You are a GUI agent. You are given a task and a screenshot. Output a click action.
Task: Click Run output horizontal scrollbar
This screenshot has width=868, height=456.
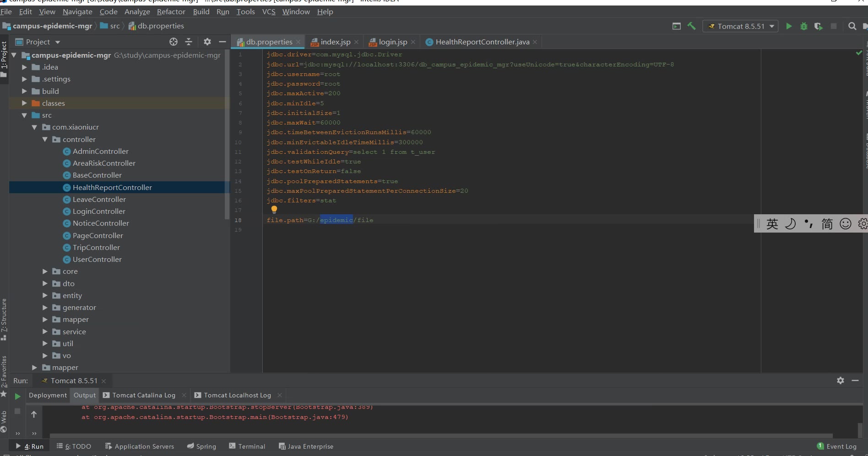point(441,435)
